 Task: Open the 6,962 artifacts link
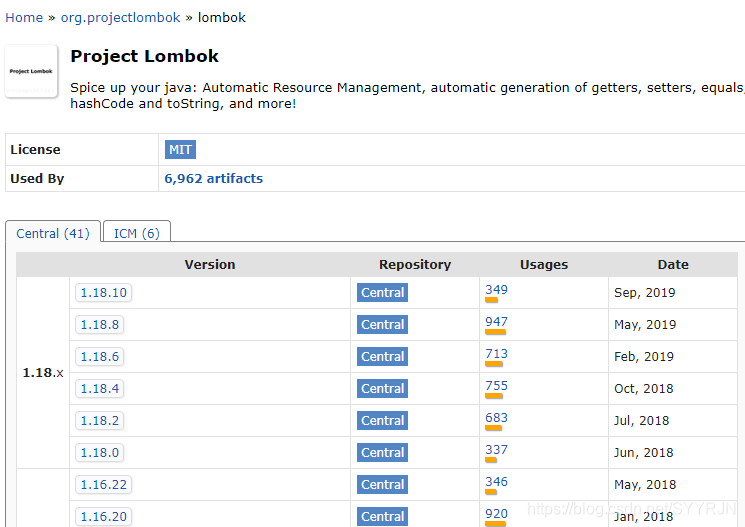[213, 179]
